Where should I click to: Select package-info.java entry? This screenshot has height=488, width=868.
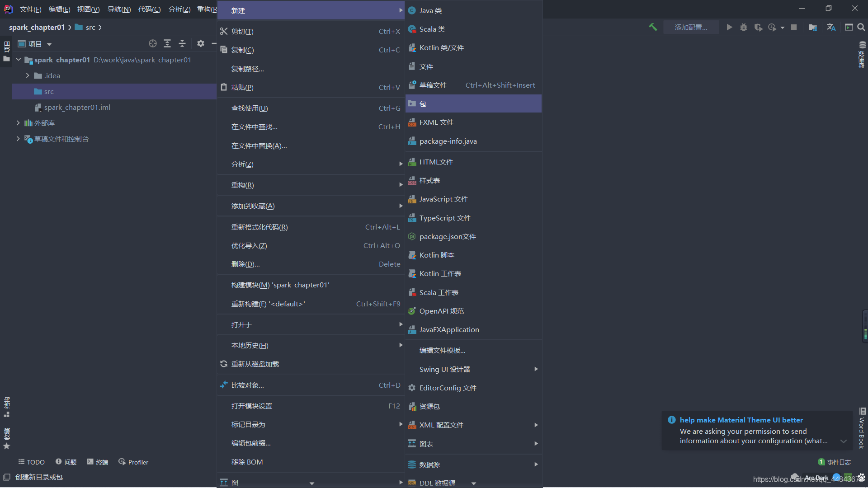coord(473,141)
